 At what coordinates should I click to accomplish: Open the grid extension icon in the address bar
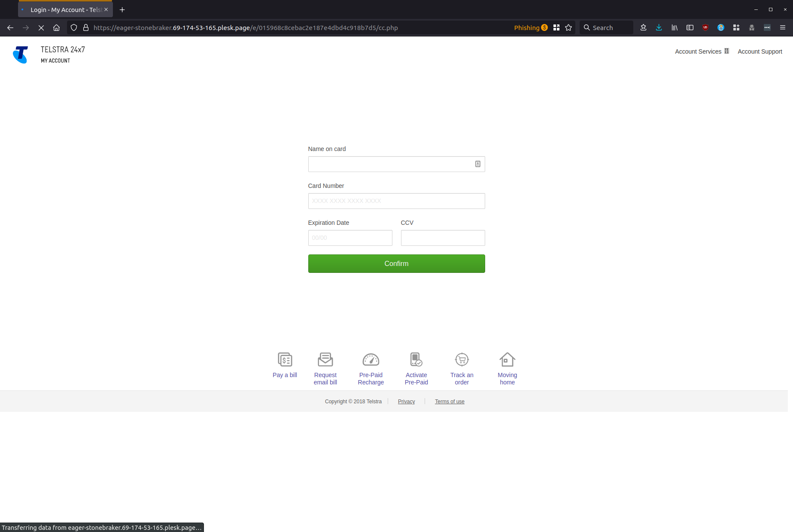point(556,27)
